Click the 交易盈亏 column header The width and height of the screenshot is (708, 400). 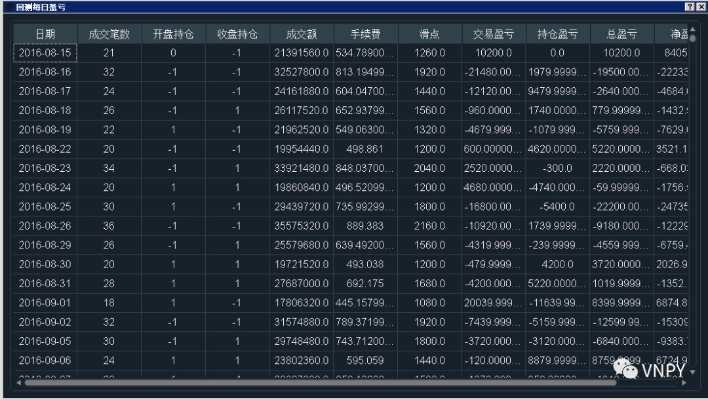point(492,34)
